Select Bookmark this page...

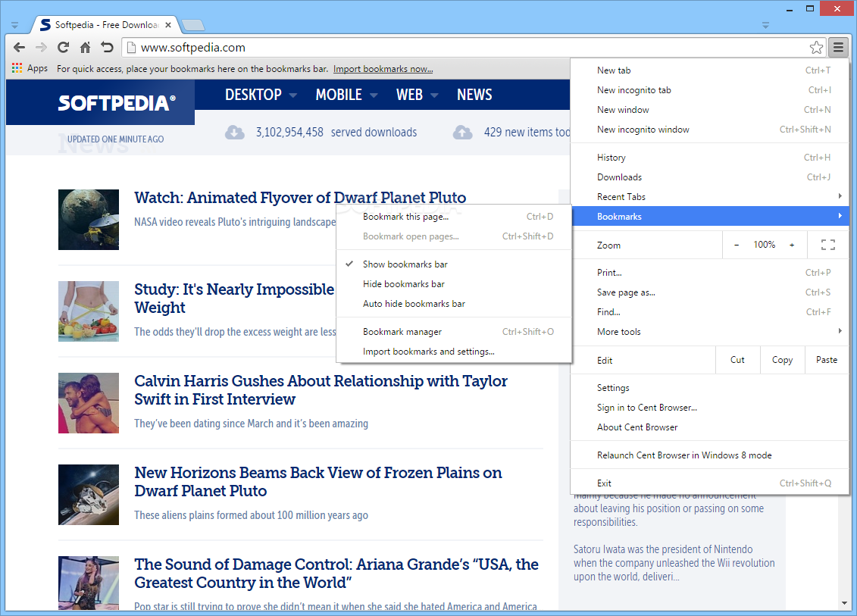[454, 217]
